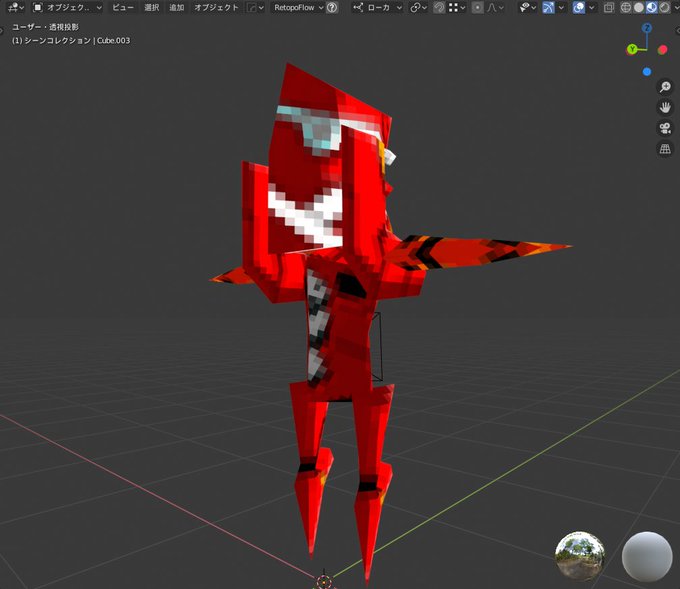Click the ユーザー・透視投影 view label
This screenshot has height=589, width=680.
coord(46,27)
